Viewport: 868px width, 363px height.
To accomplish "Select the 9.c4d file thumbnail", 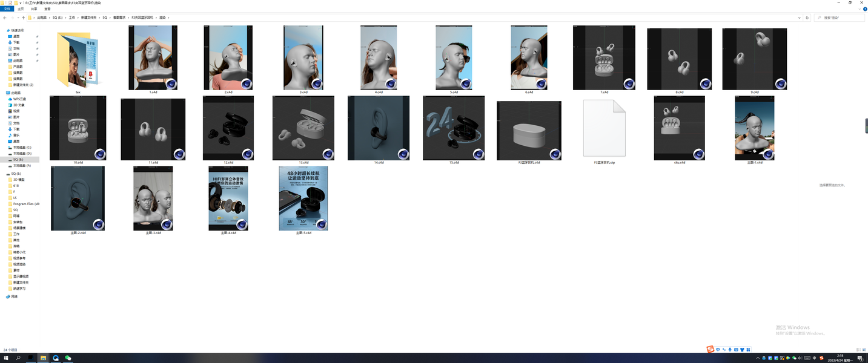I will [x=754, y=58].
